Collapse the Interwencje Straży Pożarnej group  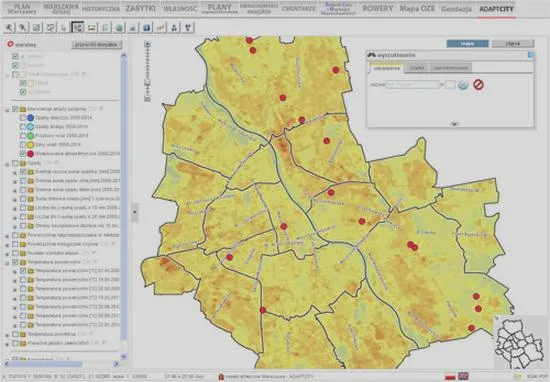coord(7,110)
